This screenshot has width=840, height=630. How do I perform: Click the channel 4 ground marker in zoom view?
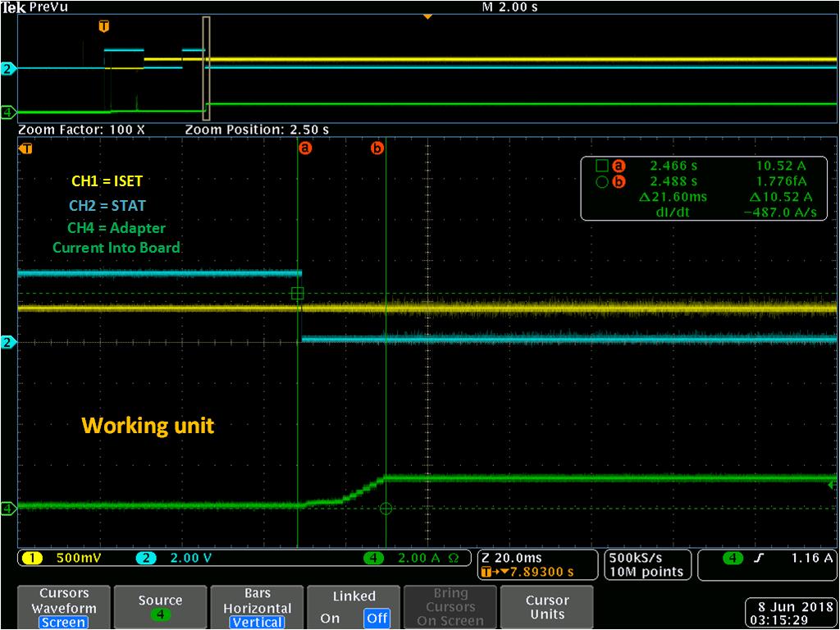pos(7,507)
